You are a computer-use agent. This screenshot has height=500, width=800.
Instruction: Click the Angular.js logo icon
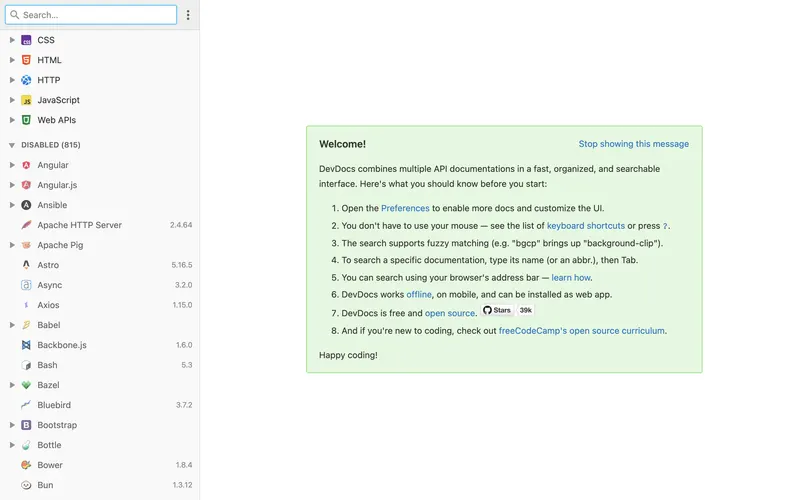click(26, 185)
